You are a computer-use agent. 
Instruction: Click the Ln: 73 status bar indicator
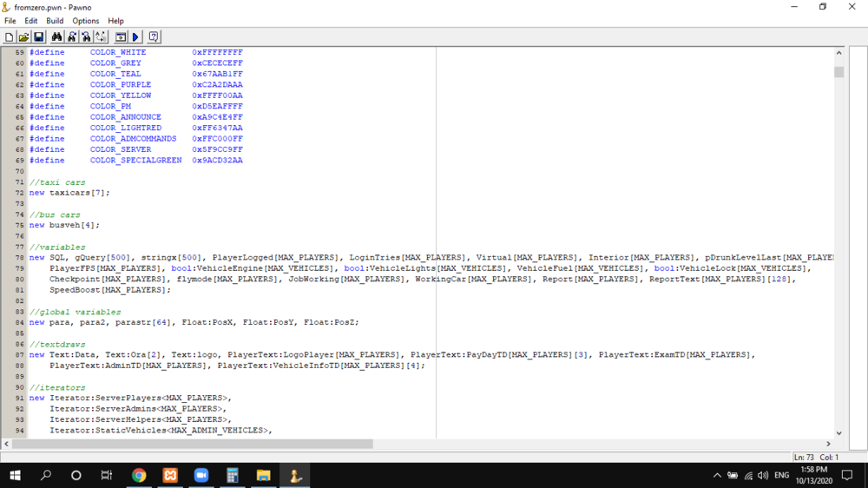tap(804, 458)
